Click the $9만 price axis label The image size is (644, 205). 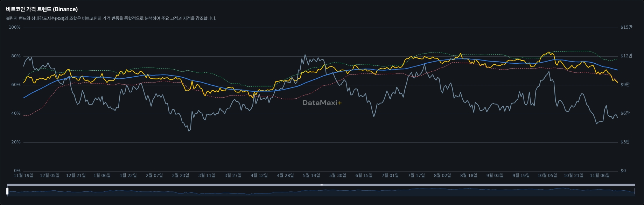coord(625,85)
